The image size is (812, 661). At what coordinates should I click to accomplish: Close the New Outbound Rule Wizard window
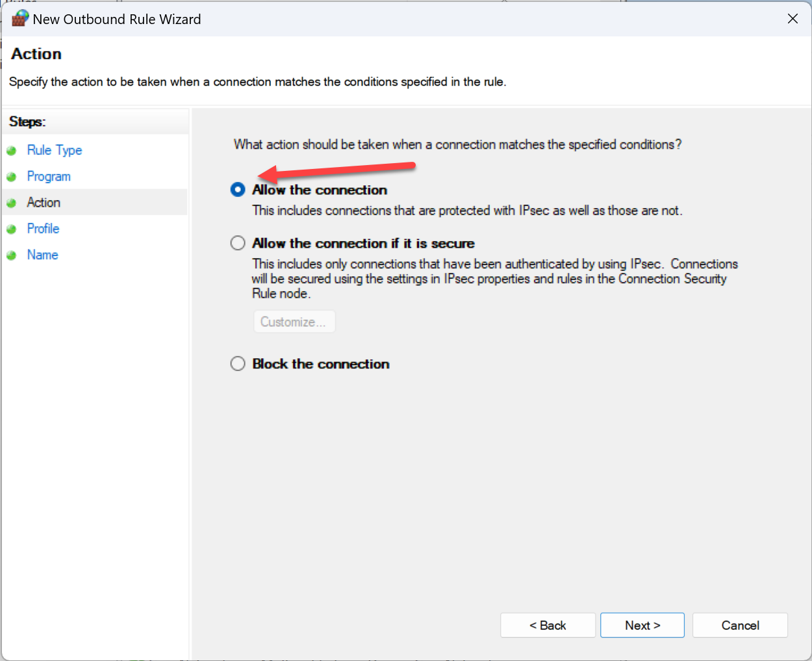tap(793, 19)
